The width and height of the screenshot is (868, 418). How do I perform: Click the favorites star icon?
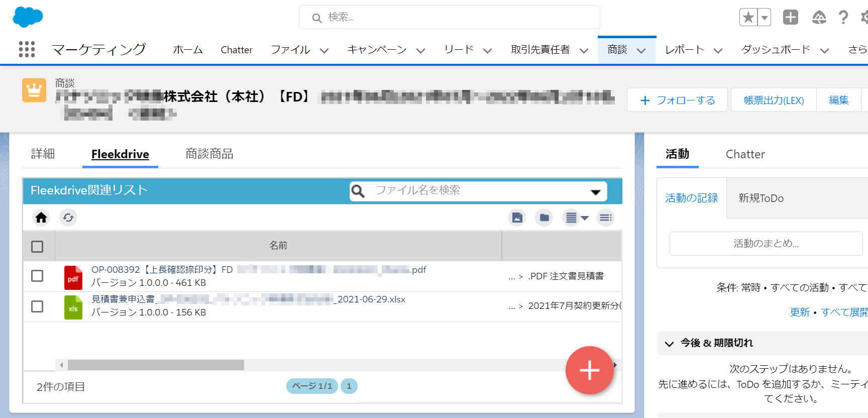tap(748, 18)
